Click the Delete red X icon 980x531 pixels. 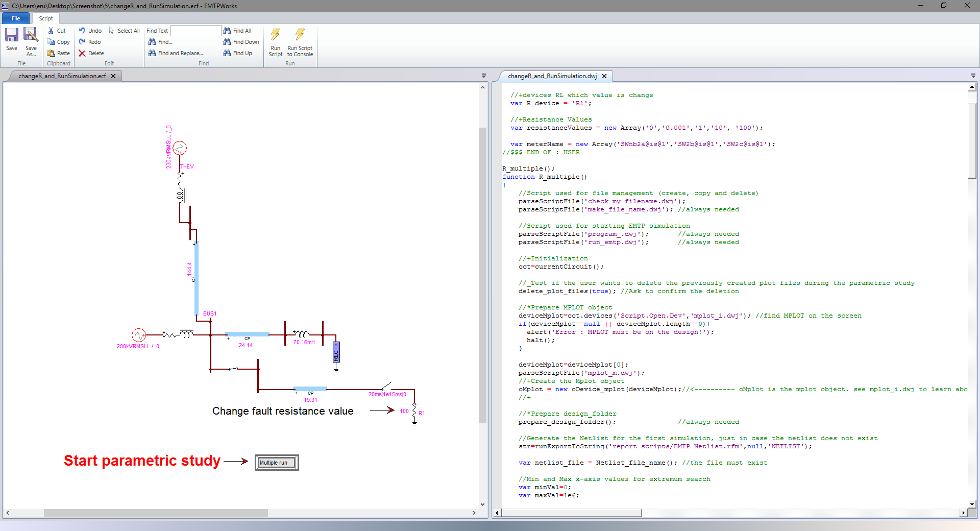(82, 53)
